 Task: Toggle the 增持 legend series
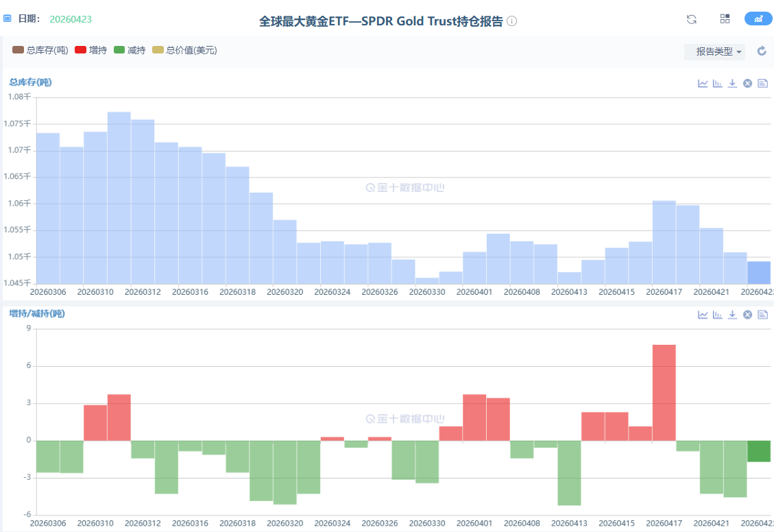pyautogui.click(x=90, y=50)
